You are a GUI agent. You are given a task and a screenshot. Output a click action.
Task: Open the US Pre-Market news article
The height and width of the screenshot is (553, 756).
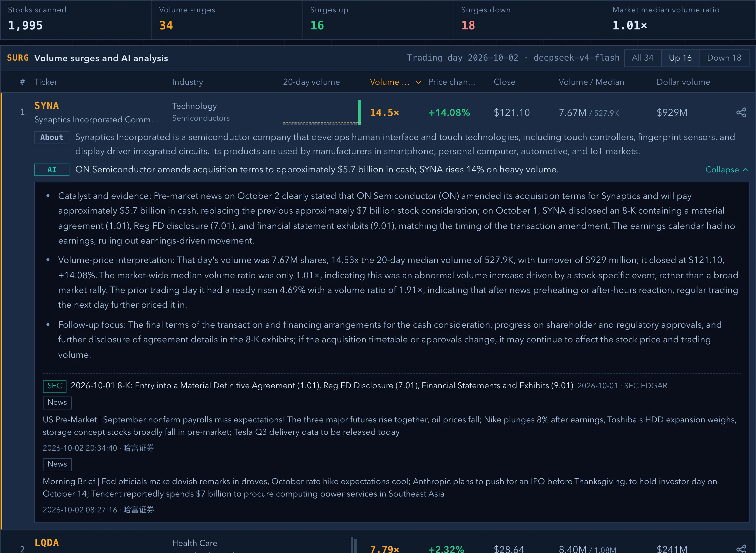coord(390,426)
